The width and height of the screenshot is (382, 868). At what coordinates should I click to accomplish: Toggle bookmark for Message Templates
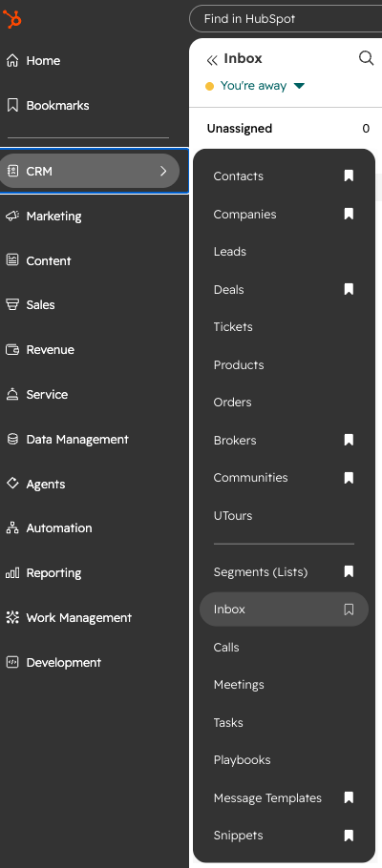349,797
